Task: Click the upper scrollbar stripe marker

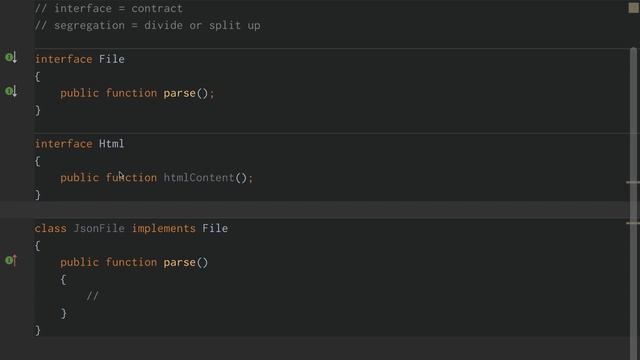Action: pyautogui.click(x=633, y=182)
